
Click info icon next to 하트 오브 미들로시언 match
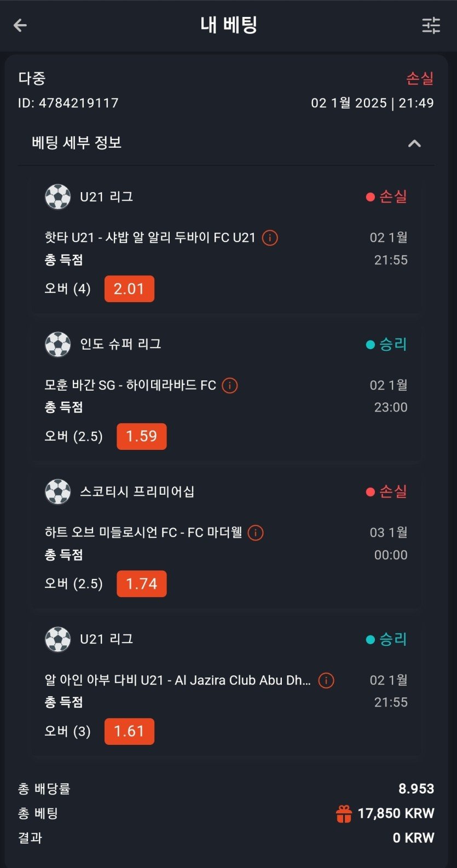tap(256, 533)
